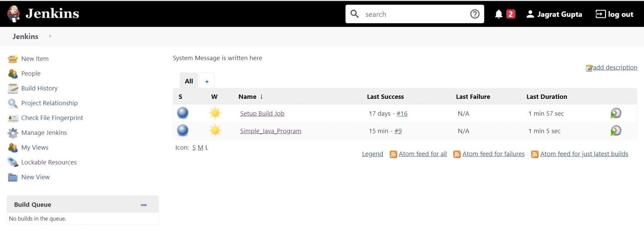
Task: Schedule a build for Setup Build Job
Action: pyautogui.click(x=616, y=113)
